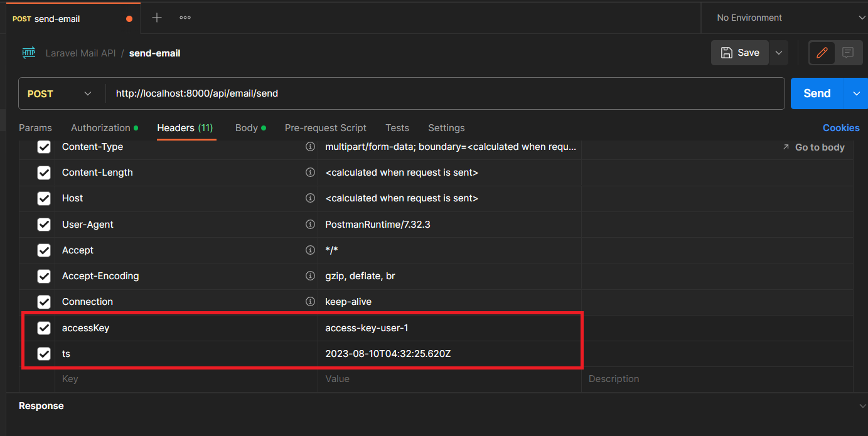Click the ts header key cell
The width and height of the screenshot is (868, 436).
(x=186, y=354)
